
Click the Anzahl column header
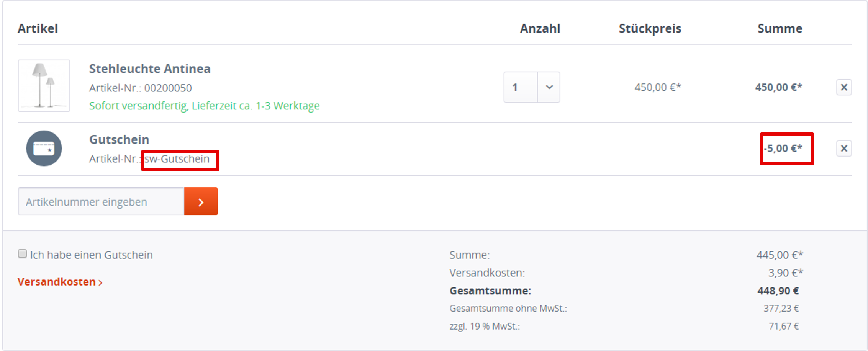point(540,29)
